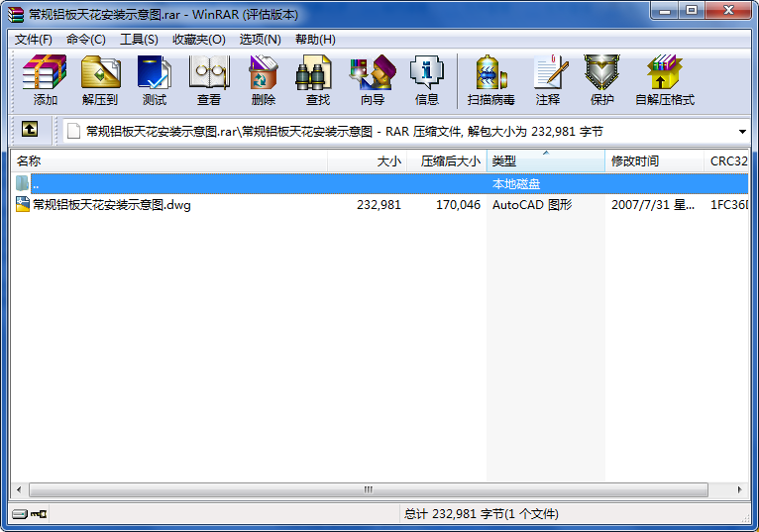This screenshot has width=759, height=532.
Task: Maximize the WinRAR window
Action: [692, 11]
